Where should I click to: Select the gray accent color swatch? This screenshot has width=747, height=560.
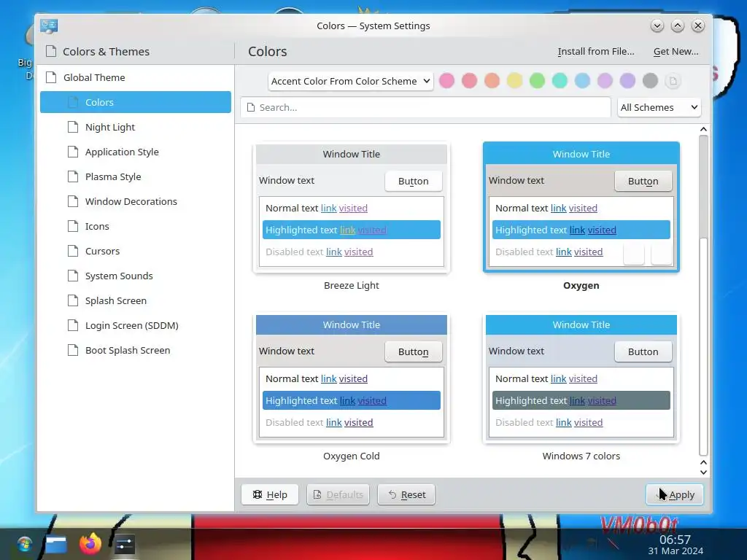[650, 81]
